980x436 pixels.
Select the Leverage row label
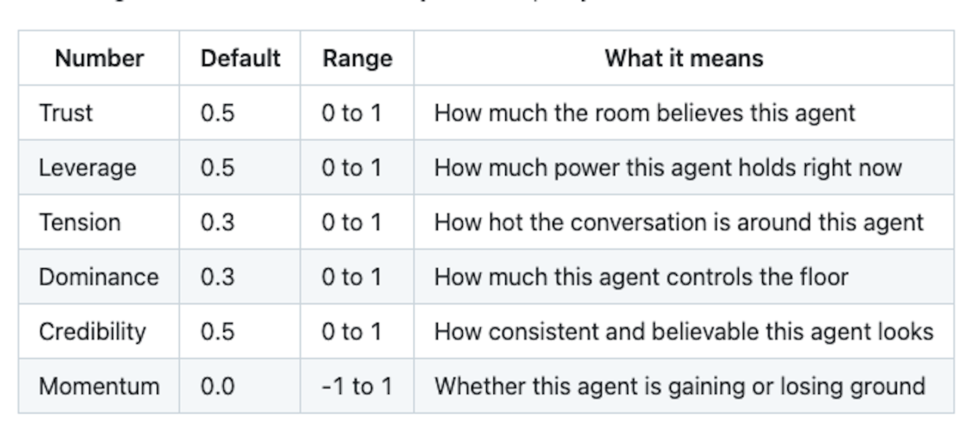87,168
